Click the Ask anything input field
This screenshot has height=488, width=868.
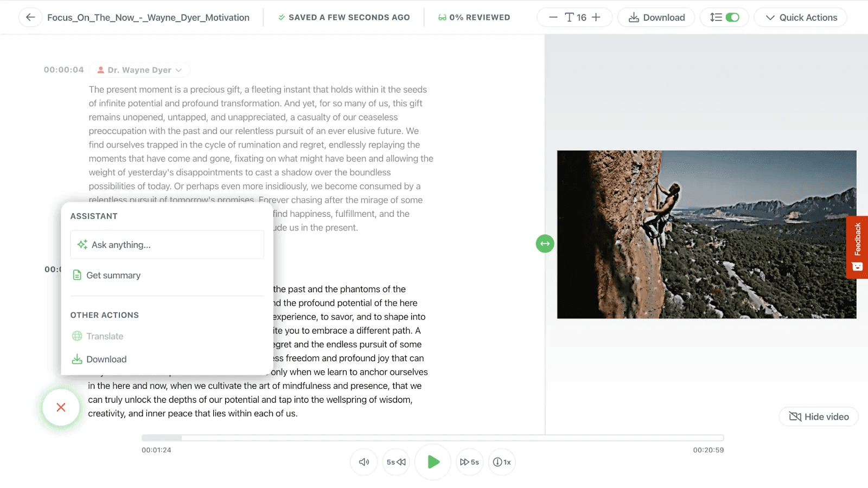(167, 245)
